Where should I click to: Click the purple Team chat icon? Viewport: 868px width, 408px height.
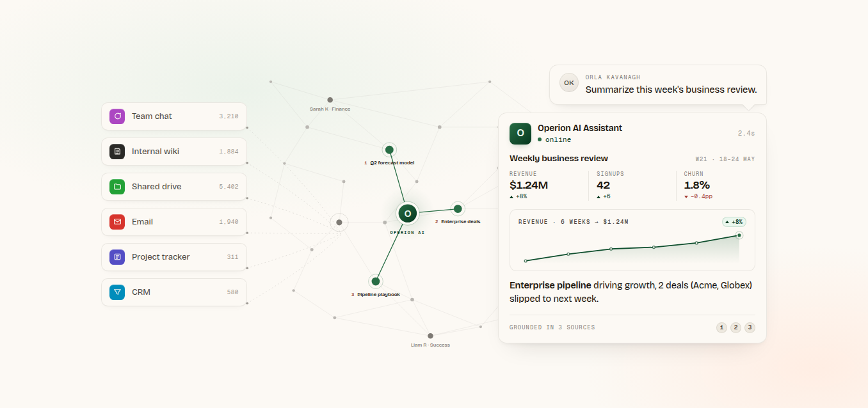[117, 116]
